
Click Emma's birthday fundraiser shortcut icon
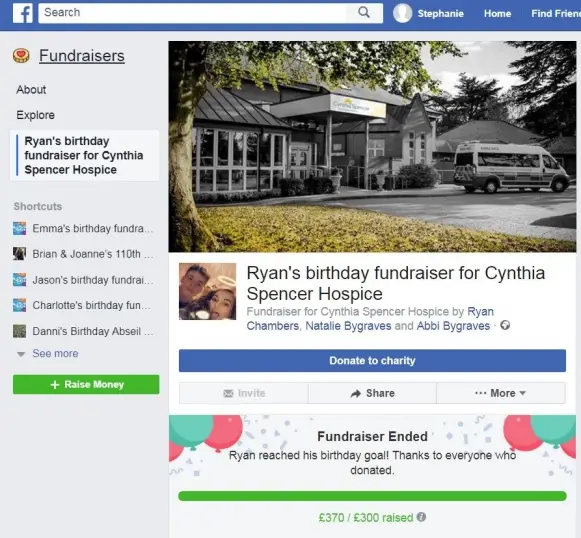pos(20,229)
